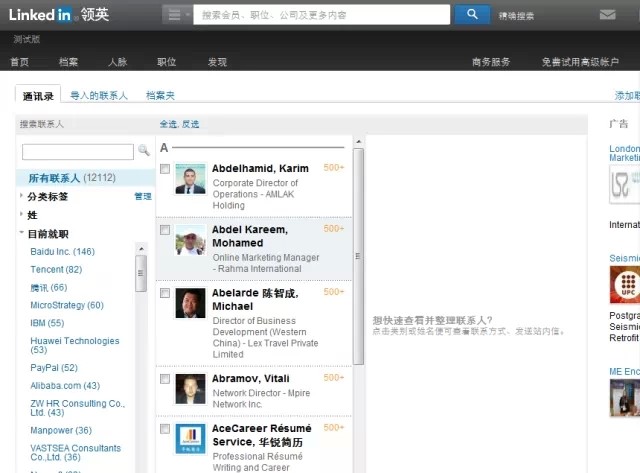Open 精确搜索 advanced search link
This screenshot has height=473, width=640.
point(516,16)
